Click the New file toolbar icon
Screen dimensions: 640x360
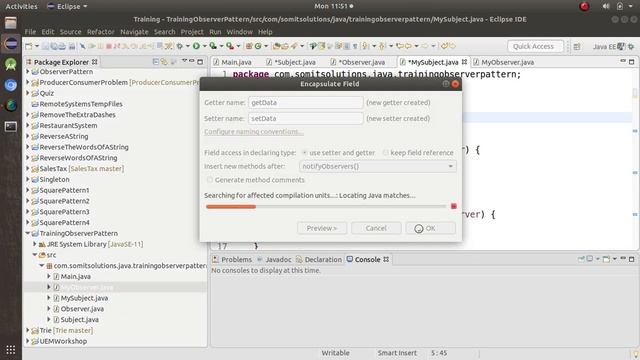pos(29,46)
